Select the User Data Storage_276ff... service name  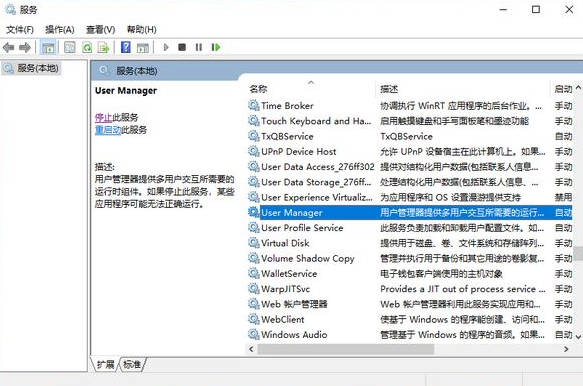point(316,182)
